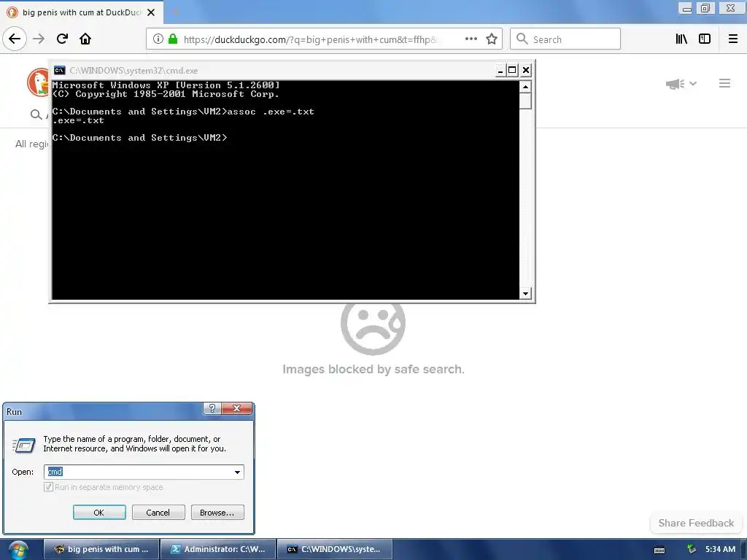Viewport: 747px width, 560px height.
Task: Expand the Run dialog Open dropdown
Action: point(237,472)
